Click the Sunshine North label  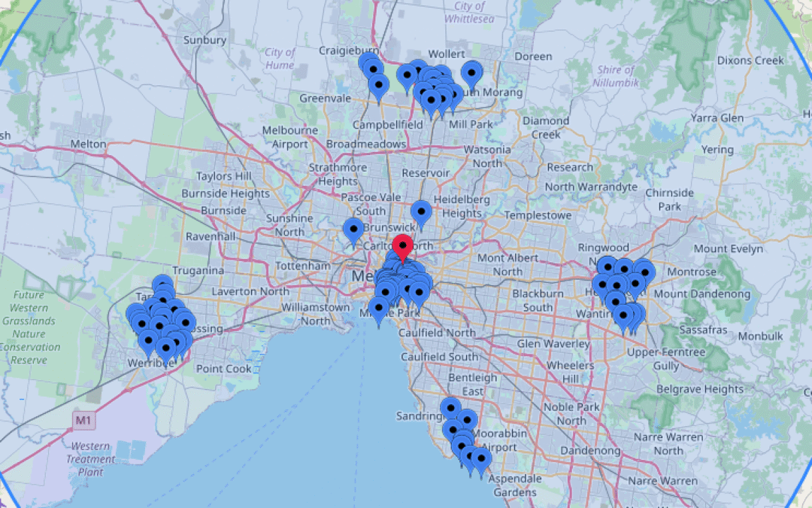point(289,225)
